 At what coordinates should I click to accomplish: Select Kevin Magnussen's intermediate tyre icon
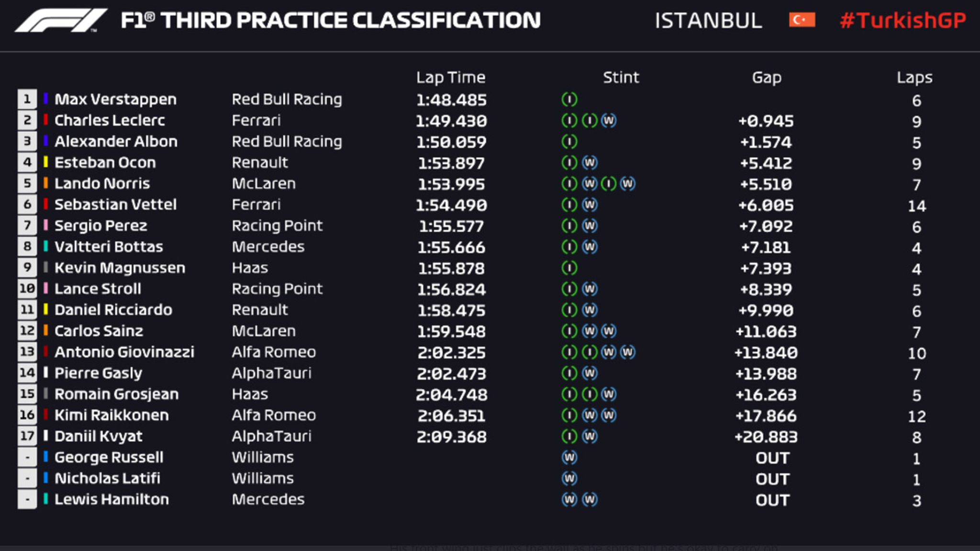[x=569, y=268]
